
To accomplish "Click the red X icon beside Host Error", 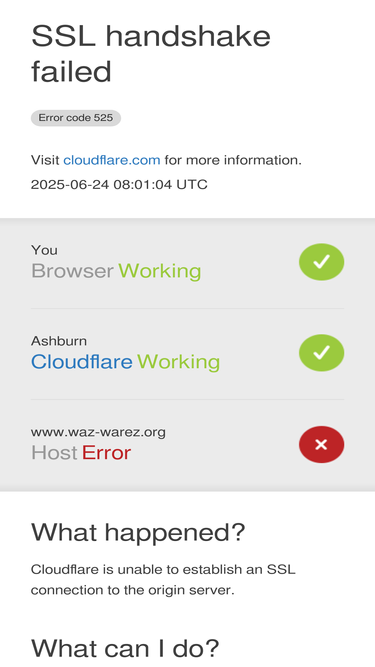I will (321, 444).
